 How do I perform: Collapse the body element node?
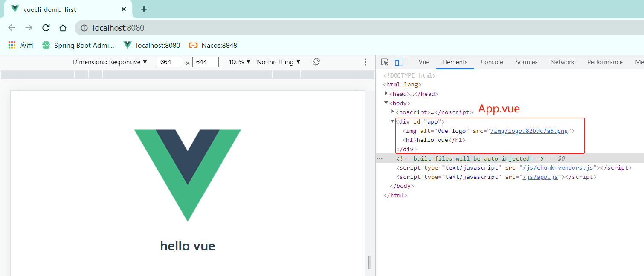click(x=386, y=103)
